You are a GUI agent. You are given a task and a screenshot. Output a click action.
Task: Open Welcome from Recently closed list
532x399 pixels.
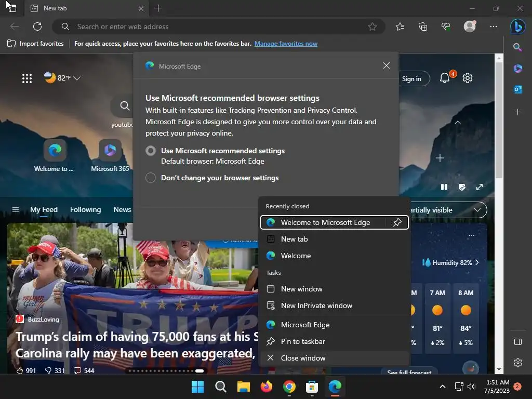[334, 256]
